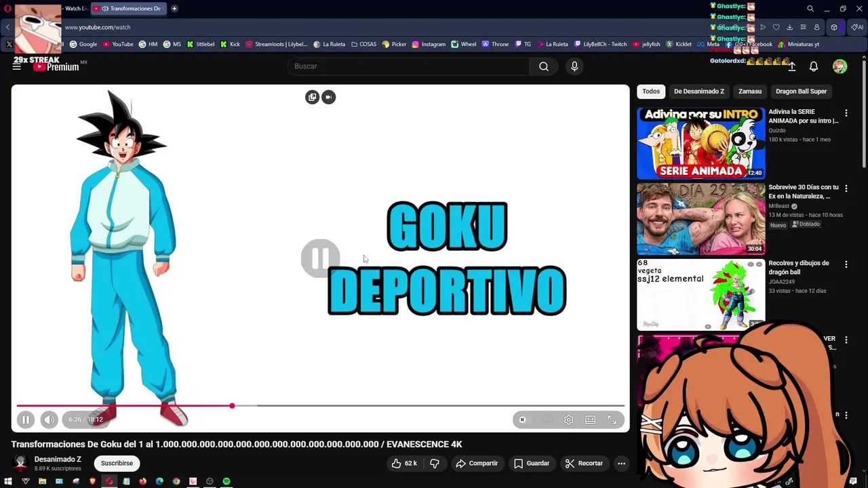The width and height of the screenshot is (868, 488).
Task: Start voice search with microphone
Action: coord(574,66)
